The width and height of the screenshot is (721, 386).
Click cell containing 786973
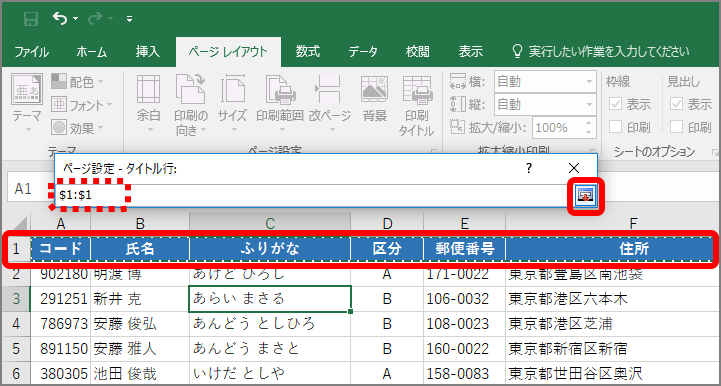click(61, 323)
